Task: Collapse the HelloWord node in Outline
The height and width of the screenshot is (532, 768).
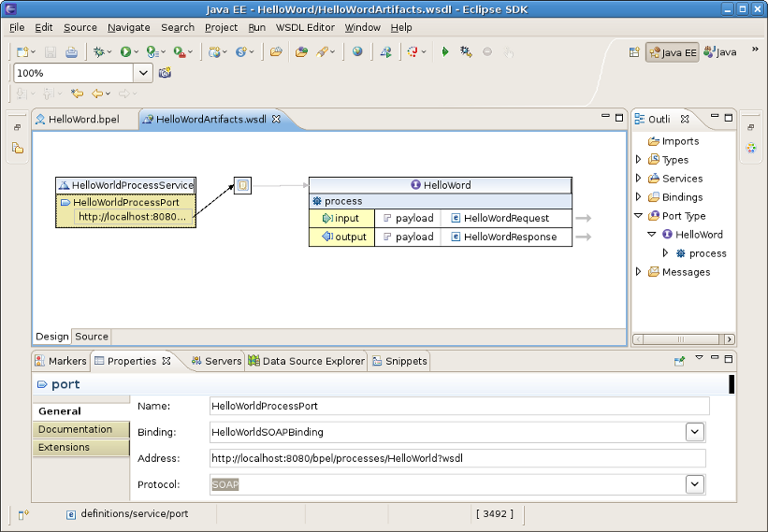Action: (x=651, y=235)
